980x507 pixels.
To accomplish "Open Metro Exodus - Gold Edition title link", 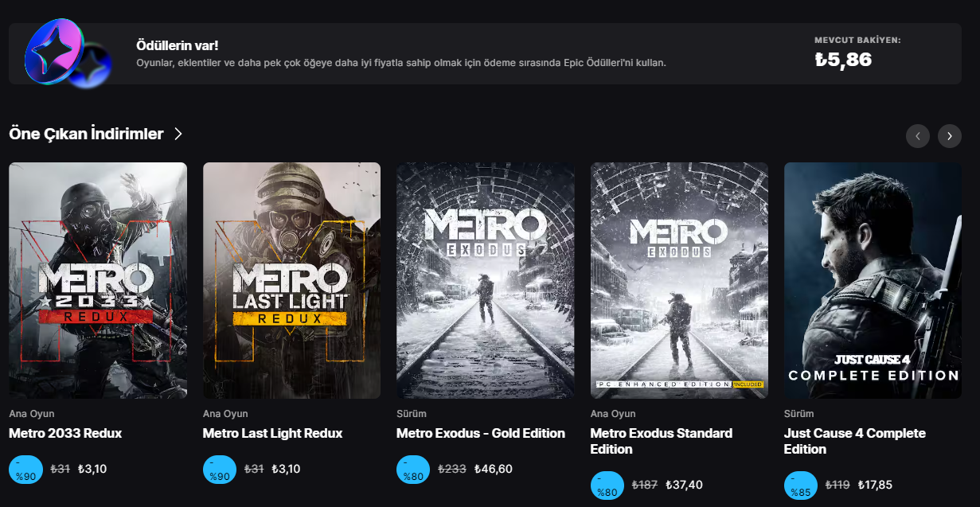I will tap(480, 434).
